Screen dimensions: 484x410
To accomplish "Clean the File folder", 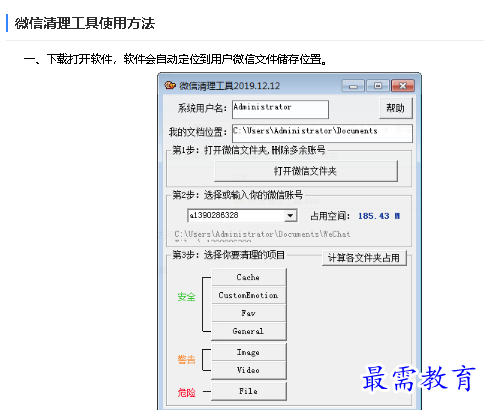I will point(249,391).
